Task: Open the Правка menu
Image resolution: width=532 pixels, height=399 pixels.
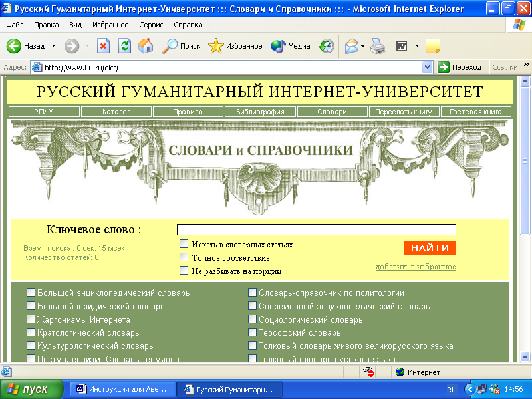Action: coord(46,25)
